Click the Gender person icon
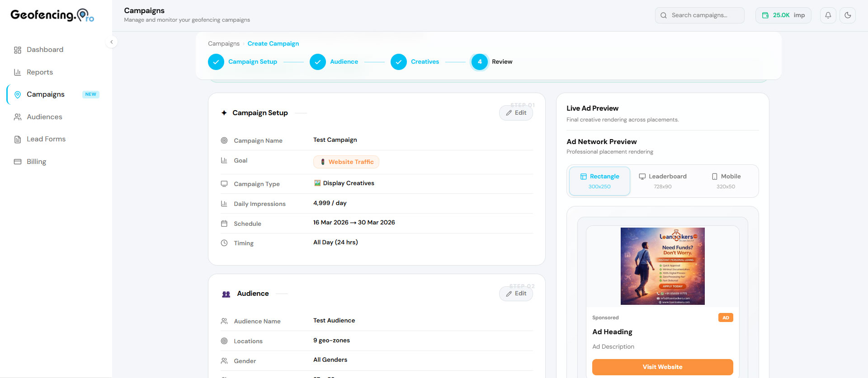The width and height of the screenshot is (868, 378). click(x=224, y=361)
